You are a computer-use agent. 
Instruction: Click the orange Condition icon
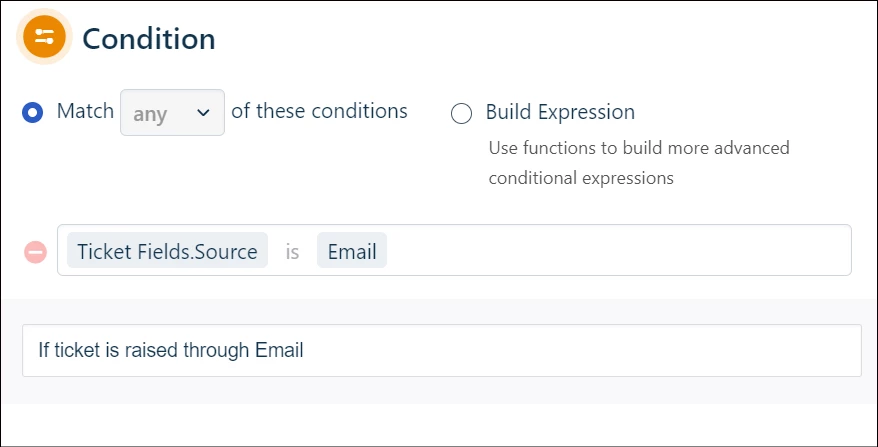[x=44, y=37]
